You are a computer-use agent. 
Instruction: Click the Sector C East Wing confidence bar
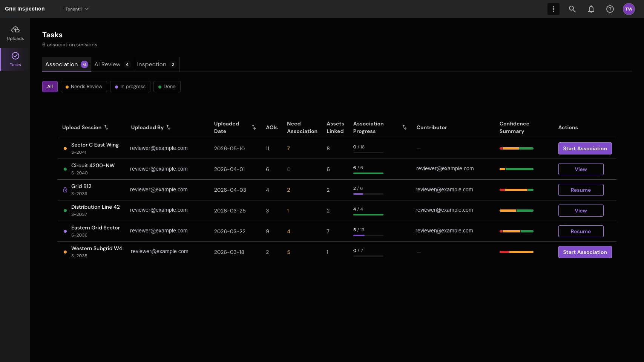pyautogui.click(x=517, y=148)
